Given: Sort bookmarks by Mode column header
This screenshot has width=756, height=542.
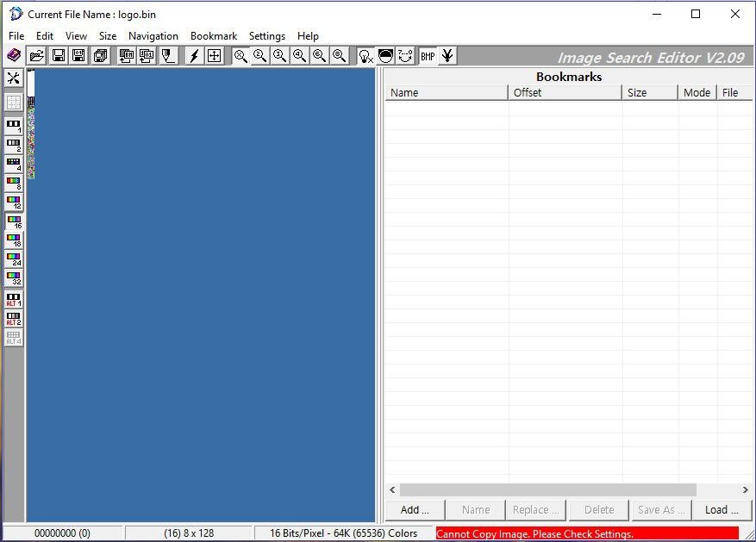Looking at the screenshot, I should click(x=697, y=92).
